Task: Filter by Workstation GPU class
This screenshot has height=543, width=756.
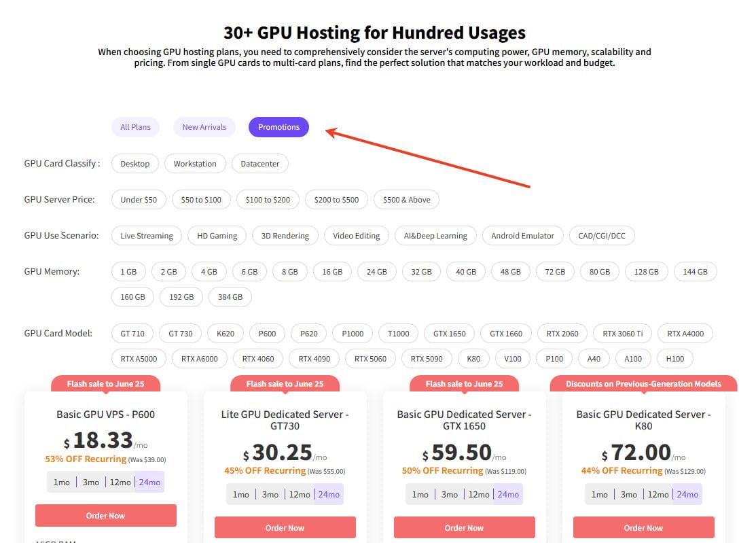Action: tap(195, 164)
